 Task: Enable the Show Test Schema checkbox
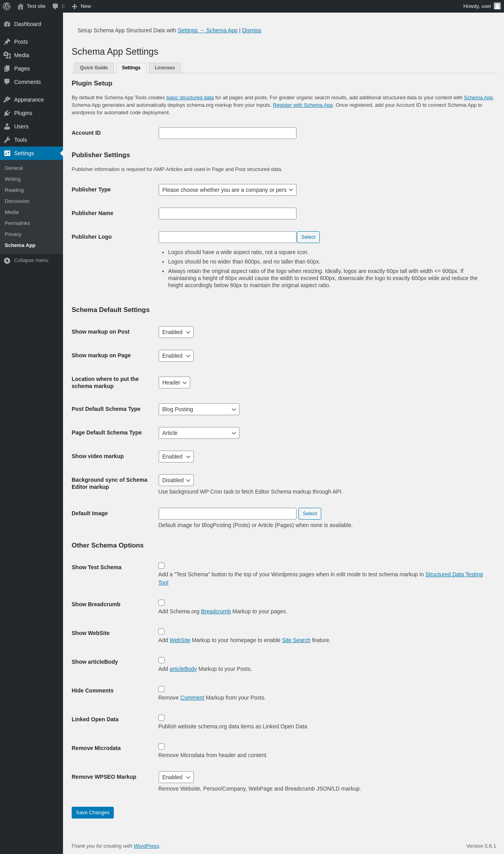[161, 566]
